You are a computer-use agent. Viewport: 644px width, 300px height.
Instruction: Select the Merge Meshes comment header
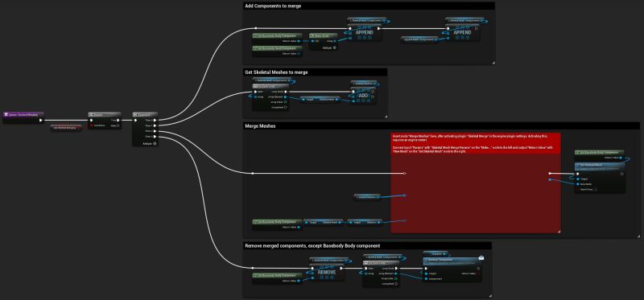pos(441,126)
